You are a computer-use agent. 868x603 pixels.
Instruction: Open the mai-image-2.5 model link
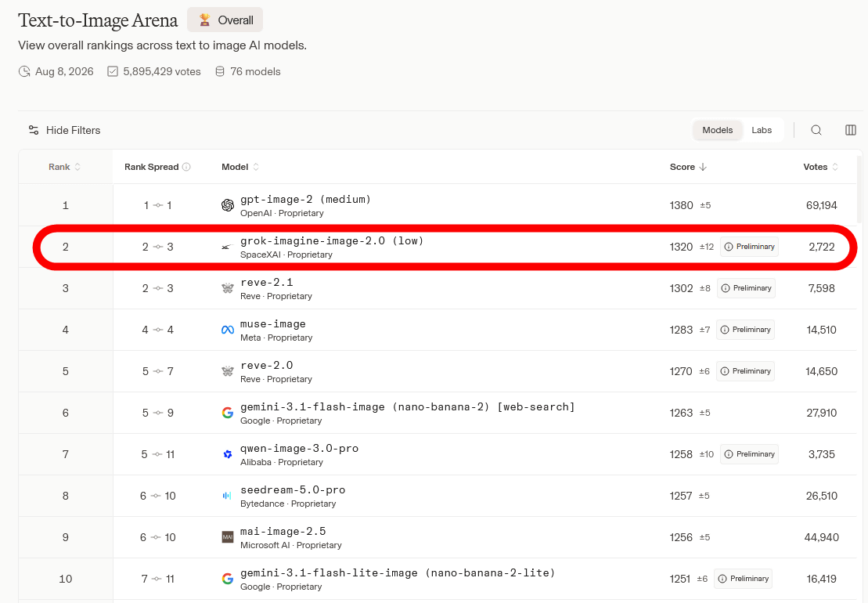point(283,532)
